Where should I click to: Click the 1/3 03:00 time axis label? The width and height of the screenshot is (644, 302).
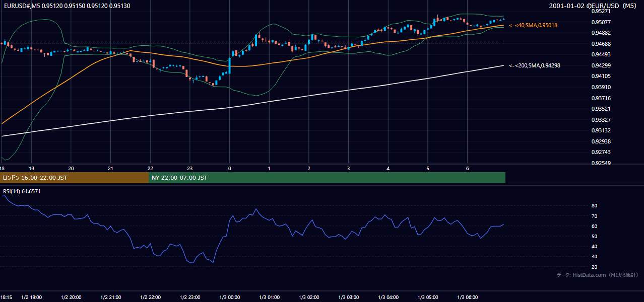pos(349,297)
